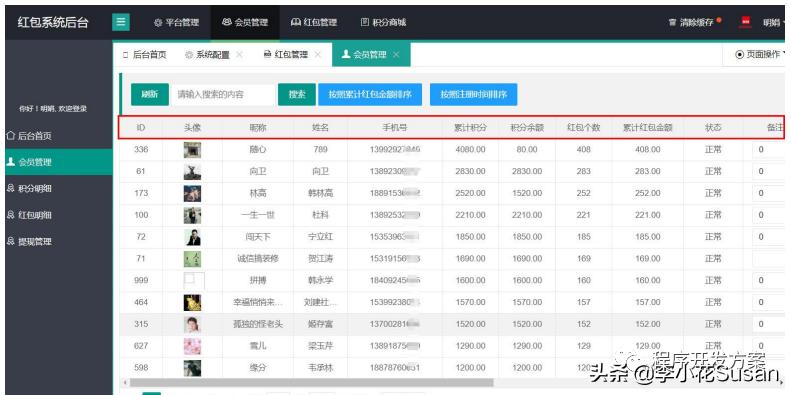Click the 红包个数 value 221
This screenshot has width=791, height=395.
[x=584, y=215]
